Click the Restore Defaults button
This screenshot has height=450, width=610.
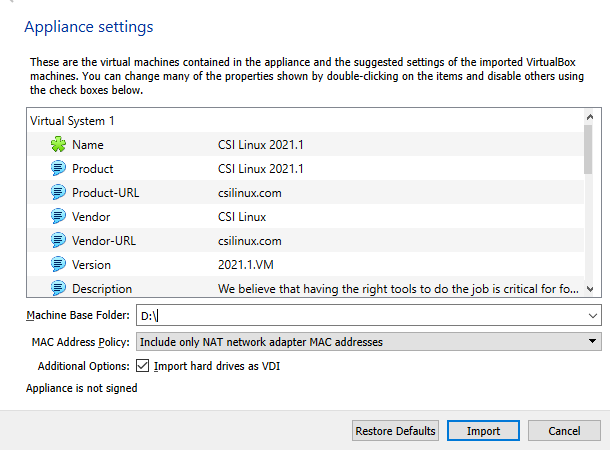(x=395, y=431)
